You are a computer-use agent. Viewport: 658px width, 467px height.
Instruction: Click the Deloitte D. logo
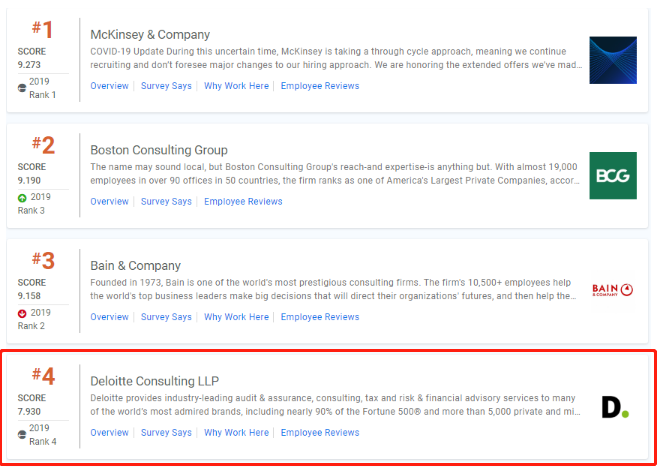pyautogui.click(x=615, y=407)
